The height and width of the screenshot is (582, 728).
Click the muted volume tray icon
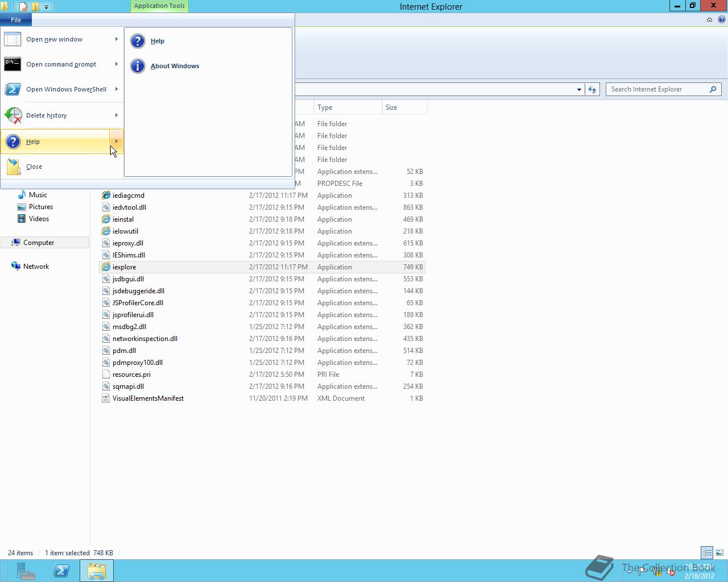671,572
